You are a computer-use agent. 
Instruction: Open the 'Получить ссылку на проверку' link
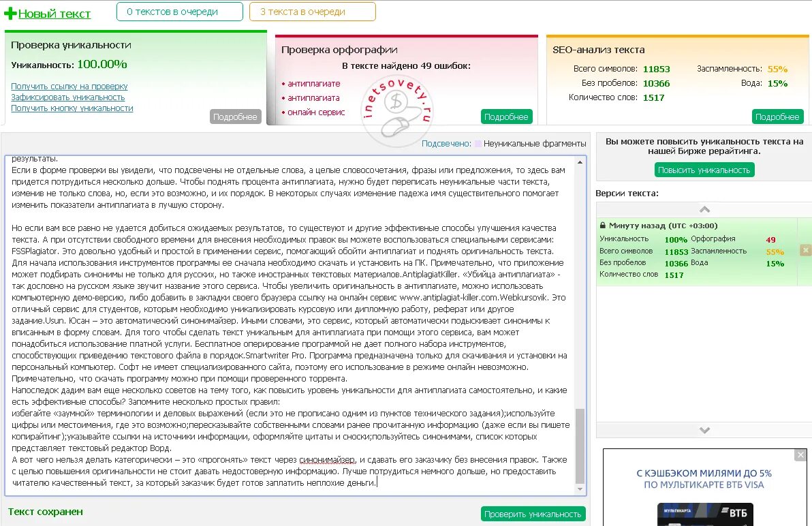coord(69,87)
